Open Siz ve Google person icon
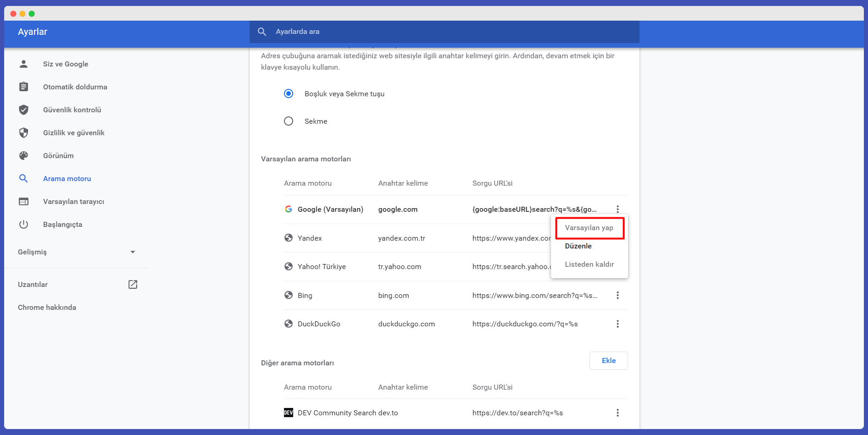Screen dimensions: 868x435 23,64
